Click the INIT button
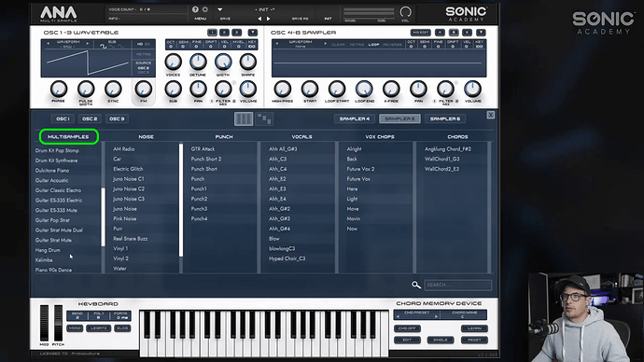 coord(328,19)
